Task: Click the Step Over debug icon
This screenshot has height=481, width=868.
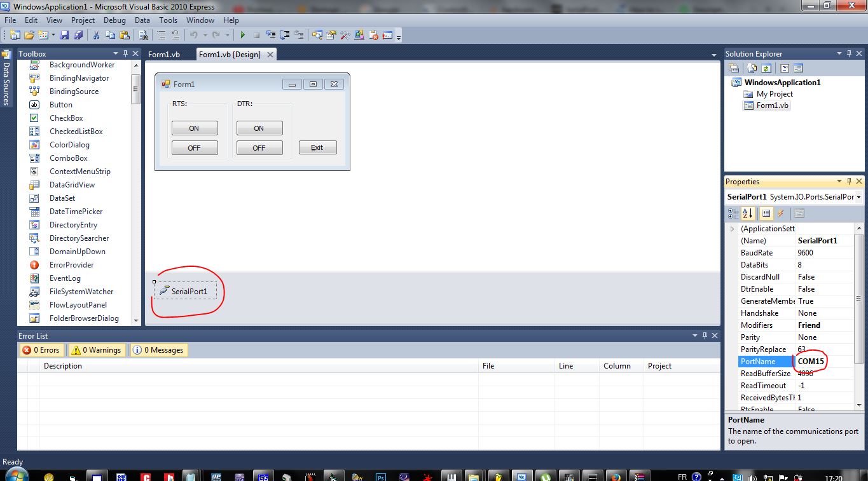Action: tap(285, 35)
